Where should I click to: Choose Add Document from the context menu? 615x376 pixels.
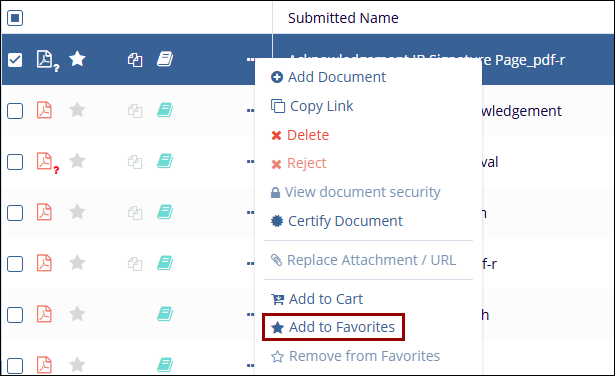coord(328,77)
